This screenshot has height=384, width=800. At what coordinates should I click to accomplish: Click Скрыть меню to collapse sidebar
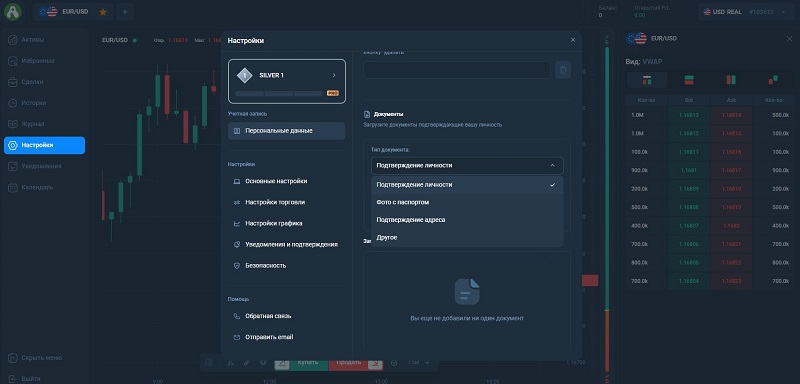(41, 357)
